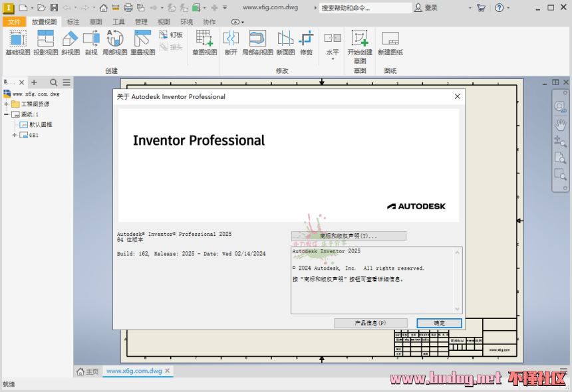Viewport: 572px width, 392px height.
Task: Select the 剖视 section view tool
Action: coord(91,43)
